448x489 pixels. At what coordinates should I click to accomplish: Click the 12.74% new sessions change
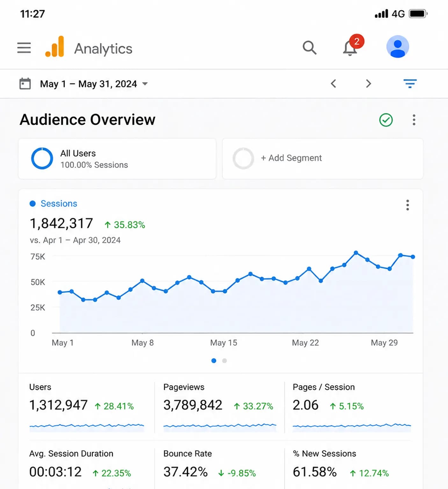click(369, 473)
